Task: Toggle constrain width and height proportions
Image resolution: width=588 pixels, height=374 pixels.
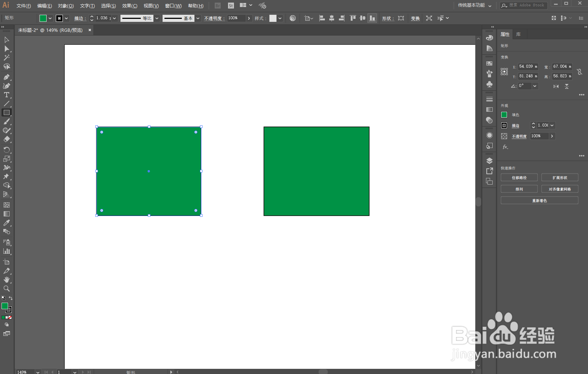Action: point(579,72)
